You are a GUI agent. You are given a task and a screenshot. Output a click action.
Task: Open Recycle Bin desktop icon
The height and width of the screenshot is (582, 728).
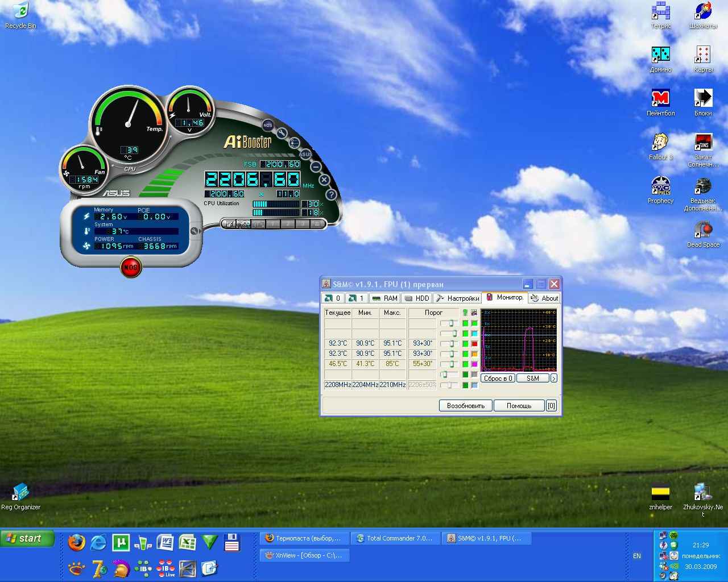click(20, 15)
